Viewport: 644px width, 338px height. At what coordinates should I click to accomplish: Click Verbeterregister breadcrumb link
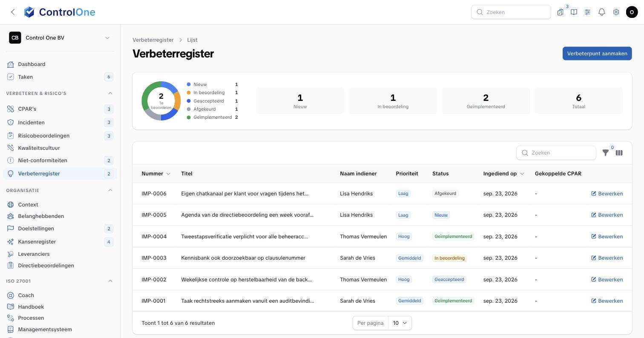click(x=153, y=40)
